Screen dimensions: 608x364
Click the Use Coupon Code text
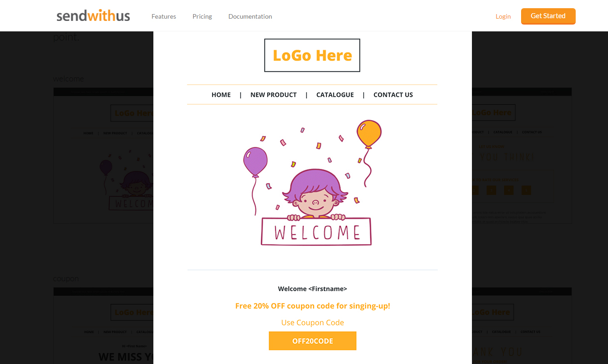[313, 323]
